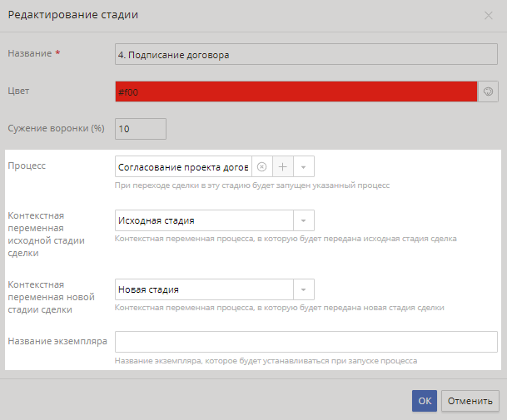Click the 'Название экземпляра' label
Screen dimensions: 507x420
pos(57,341)
